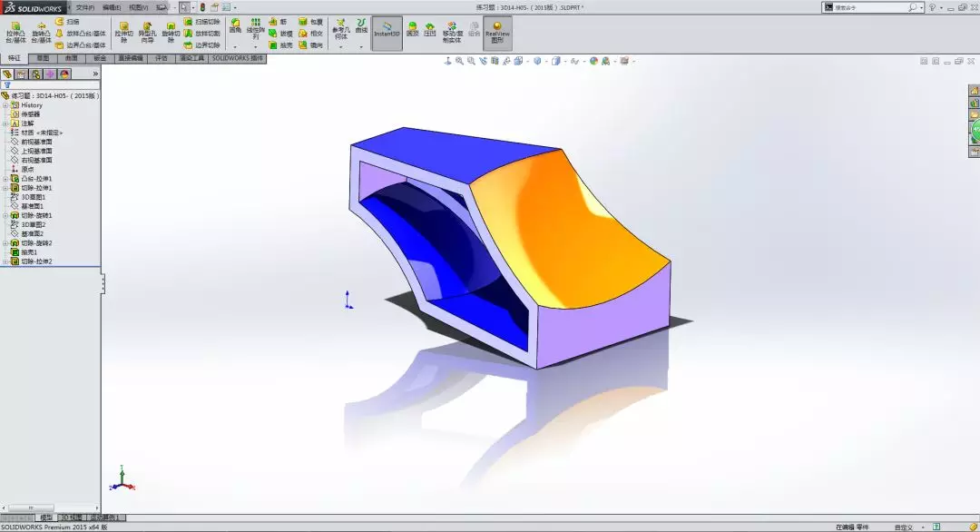Choose the 扫描切除 swept cut tool
Screen dimensions: 980x532
tap(201, 22)
